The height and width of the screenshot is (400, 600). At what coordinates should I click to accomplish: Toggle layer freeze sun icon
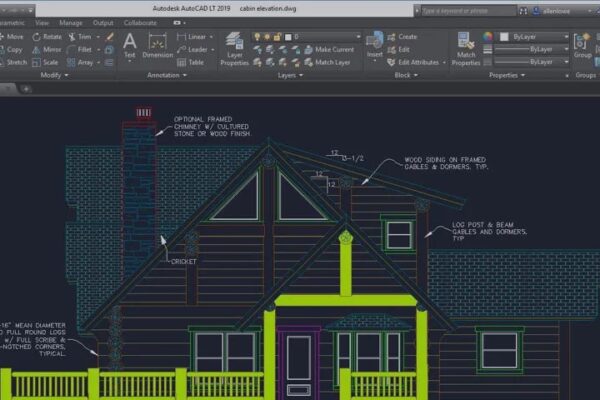point(267,37)
